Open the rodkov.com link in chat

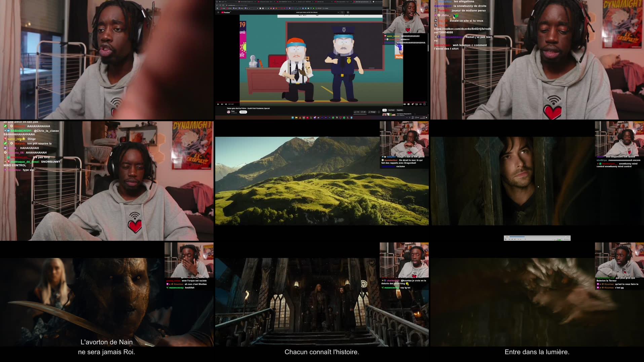tap(462, 31)
